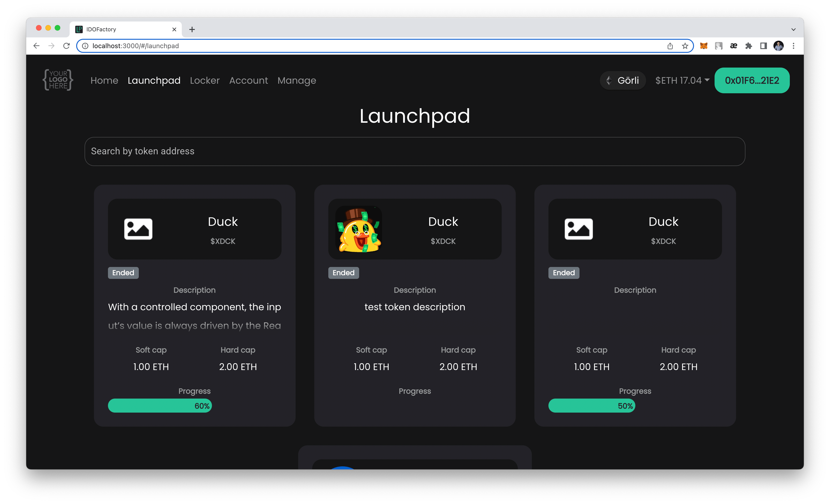Click the 0x01F6...21E2 wallet button
This screenshot has height=504, width=830.
pyautogui.click(x=752, y=80)
